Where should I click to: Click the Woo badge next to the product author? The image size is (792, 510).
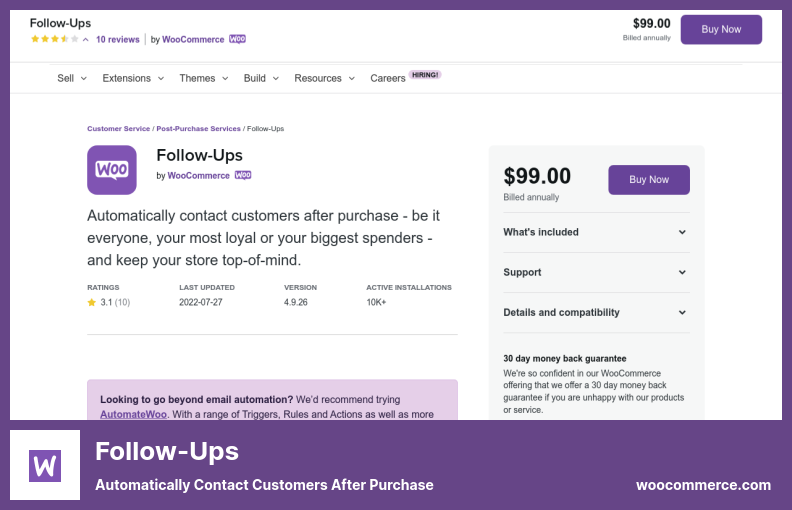[243, 175]
